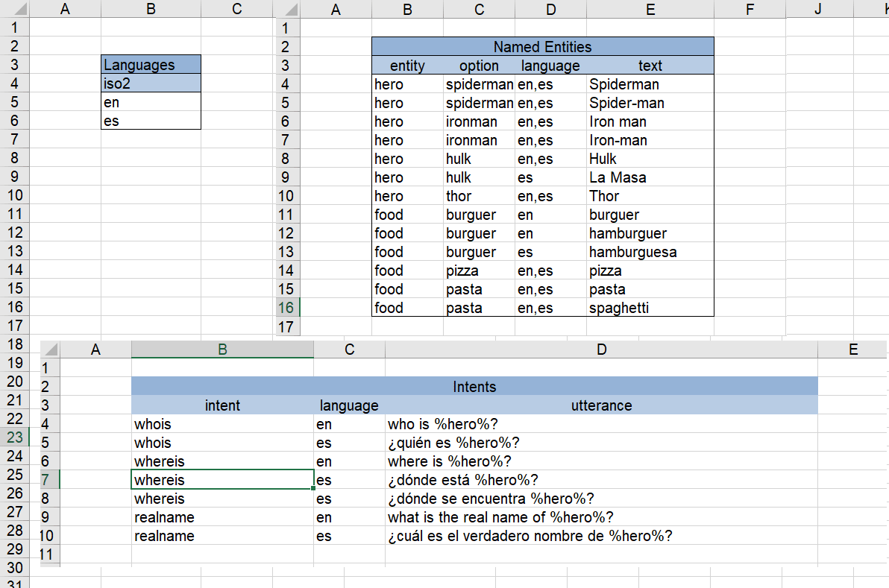
Task: Select the 'spaghetti' cell
Action: click(650, 308)
